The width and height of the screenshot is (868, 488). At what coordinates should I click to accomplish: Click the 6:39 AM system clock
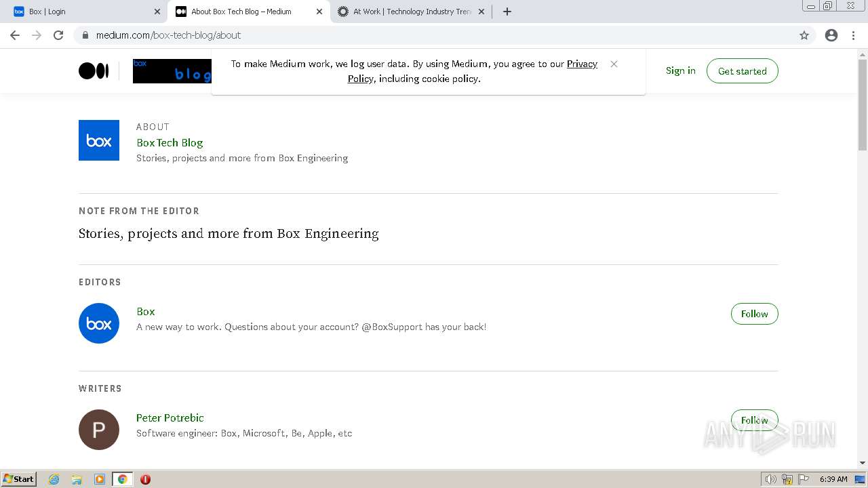coord(833,479)
